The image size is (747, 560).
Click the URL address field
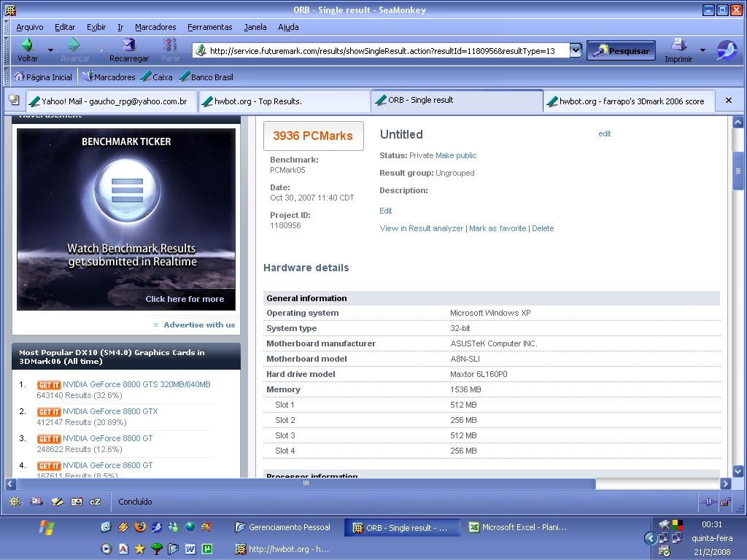coord(382,50)
